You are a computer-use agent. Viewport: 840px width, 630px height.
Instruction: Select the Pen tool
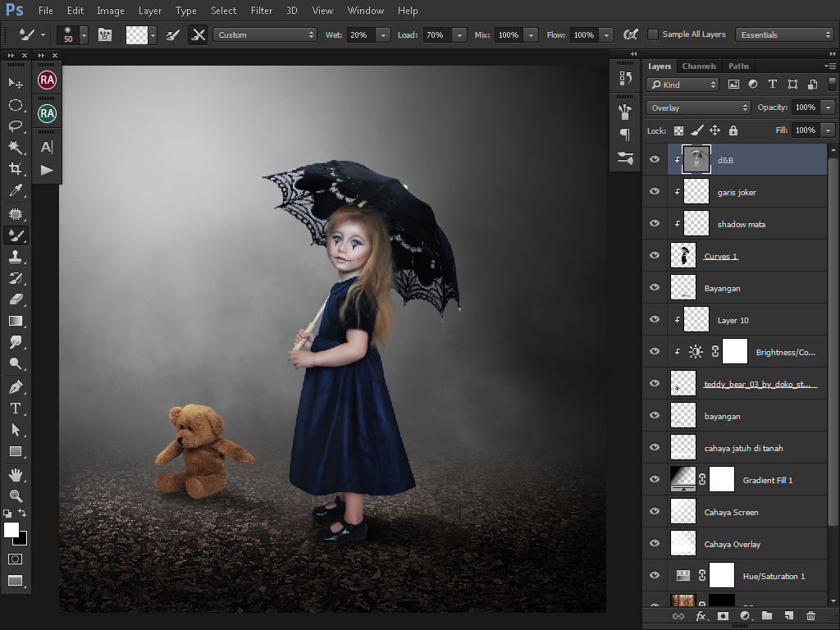pyautogui.click(x=15, y=386)
